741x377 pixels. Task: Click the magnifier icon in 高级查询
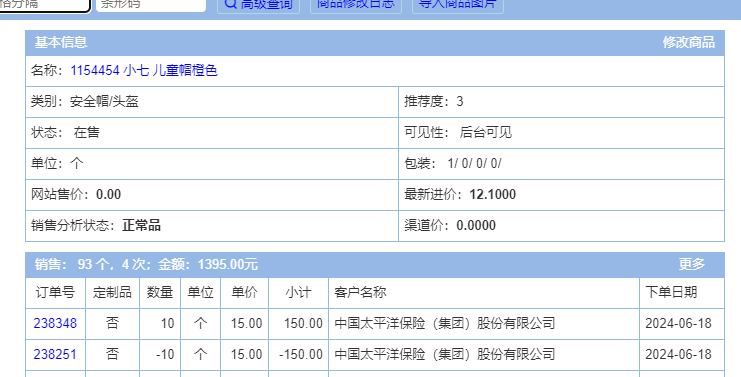(x=230, y=4)
